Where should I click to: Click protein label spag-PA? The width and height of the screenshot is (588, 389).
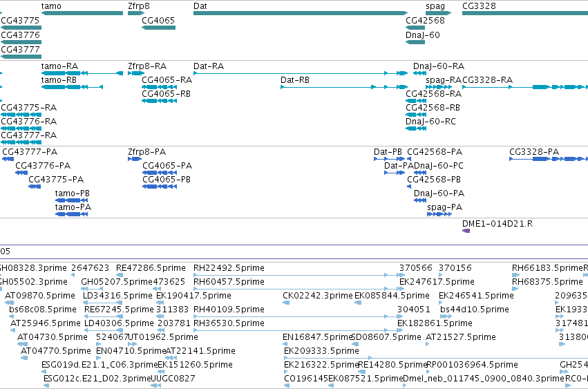[x=445, y=207]
